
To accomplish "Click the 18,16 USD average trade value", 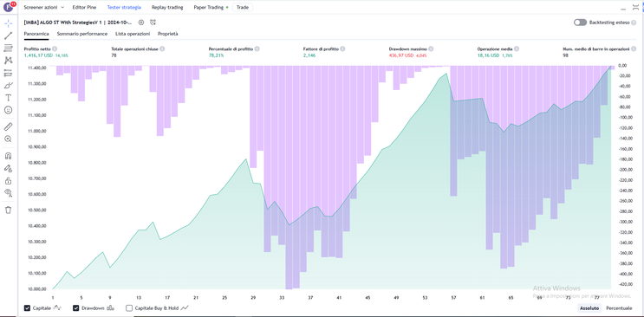I will tap(488, 55).
